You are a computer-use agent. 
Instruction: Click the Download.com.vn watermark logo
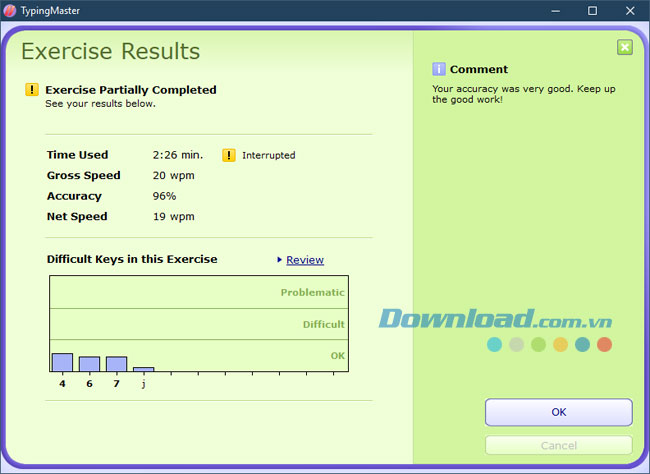point(495,318)
